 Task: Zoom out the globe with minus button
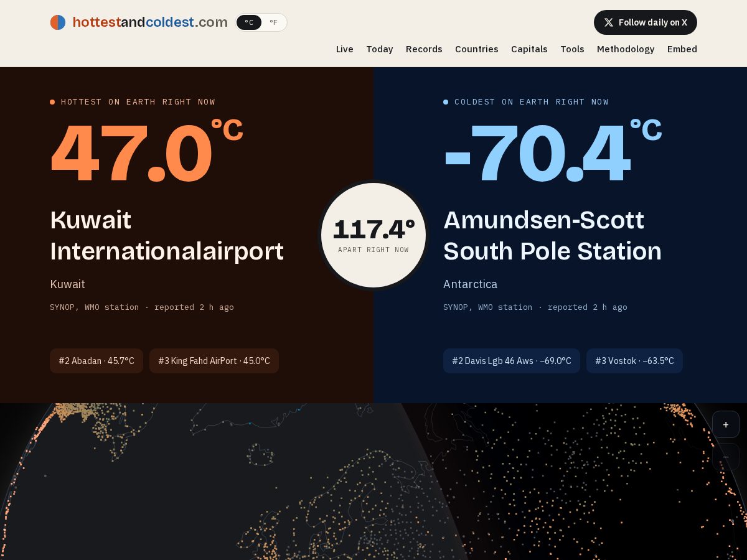tap(726, 457)
